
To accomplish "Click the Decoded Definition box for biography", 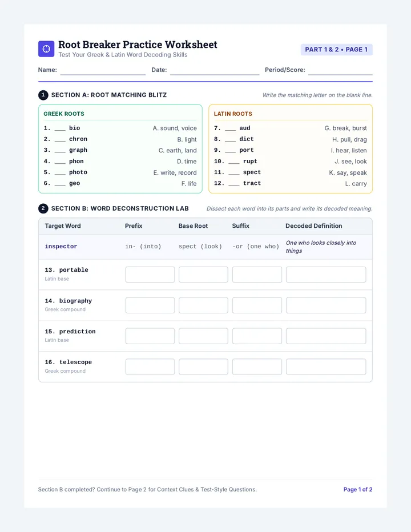I will coord(326,305).
